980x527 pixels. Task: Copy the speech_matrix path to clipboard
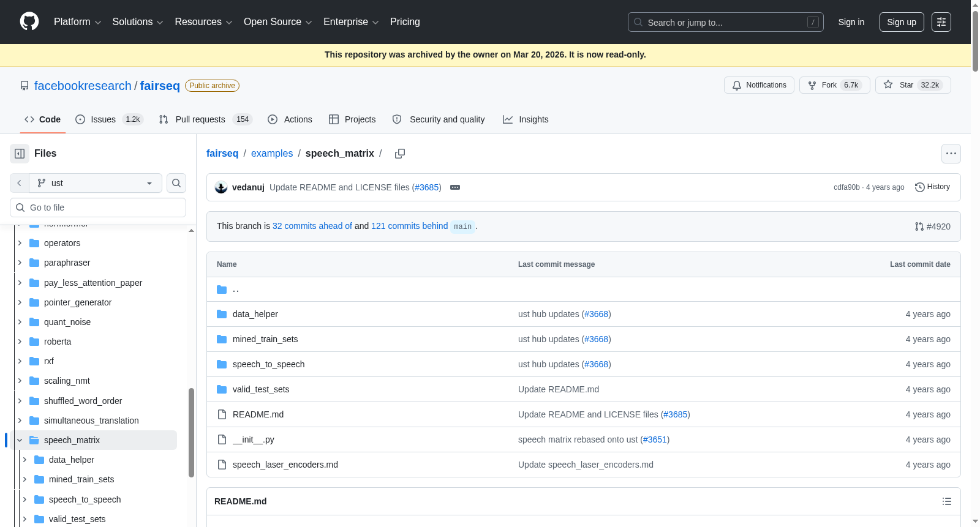click(400, 154)
